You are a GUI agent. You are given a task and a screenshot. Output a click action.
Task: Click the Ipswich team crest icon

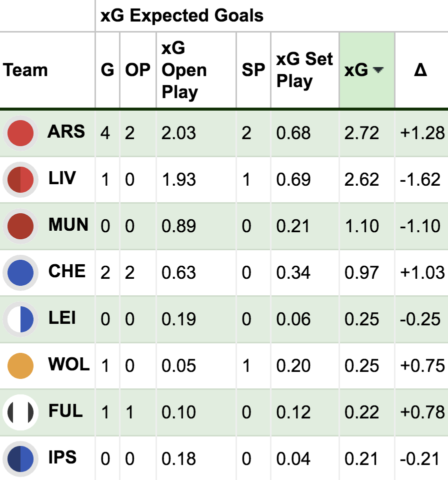20,458
